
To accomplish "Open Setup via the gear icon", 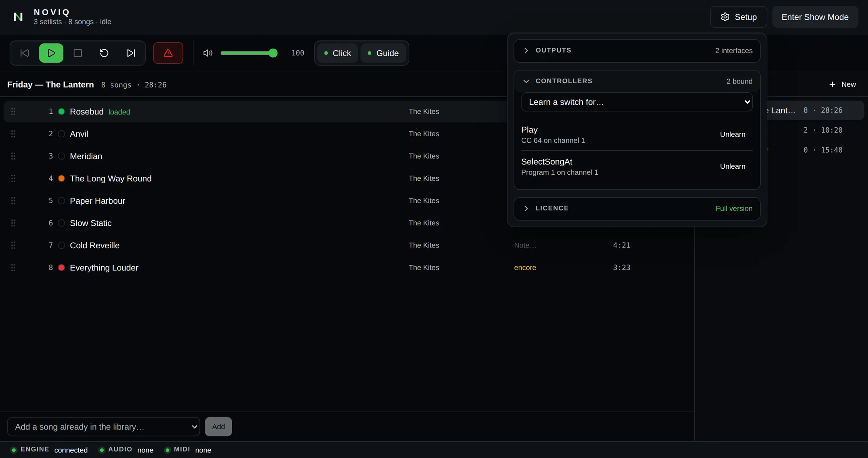I will pyautogui.click(x=738, y=17).
